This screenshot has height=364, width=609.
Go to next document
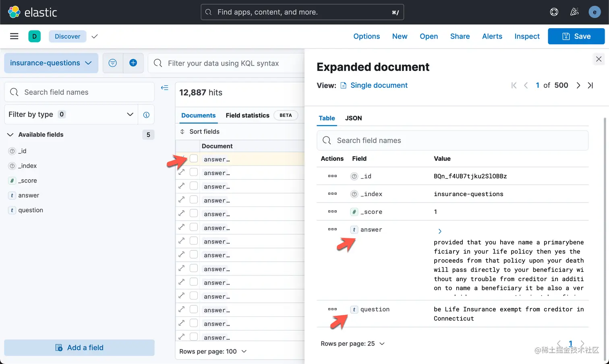pos(578,85)
